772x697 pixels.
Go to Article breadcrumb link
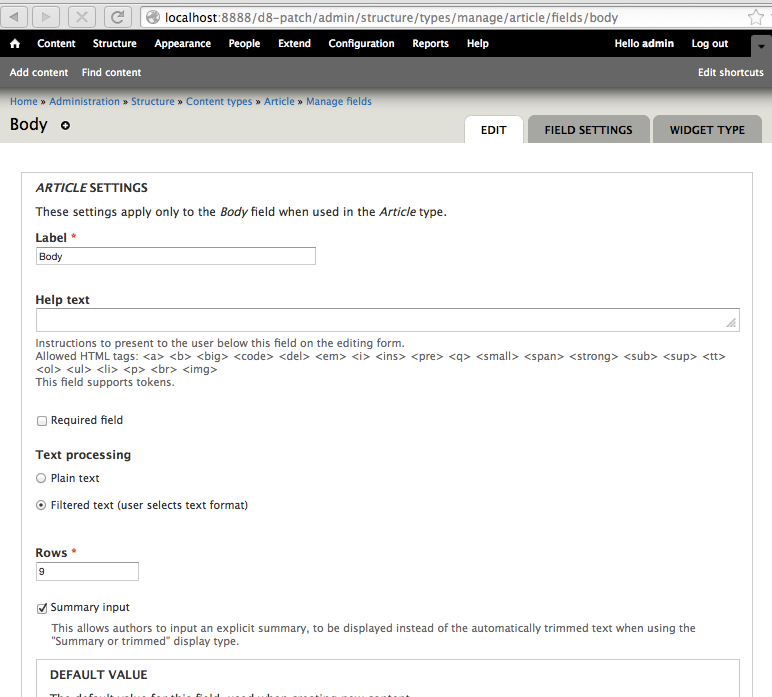pos(279,101)
